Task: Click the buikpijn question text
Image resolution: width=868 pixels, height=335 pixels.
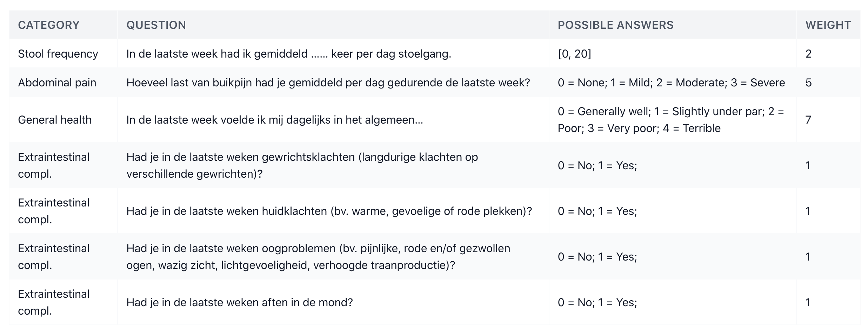Action: point(328,83)
